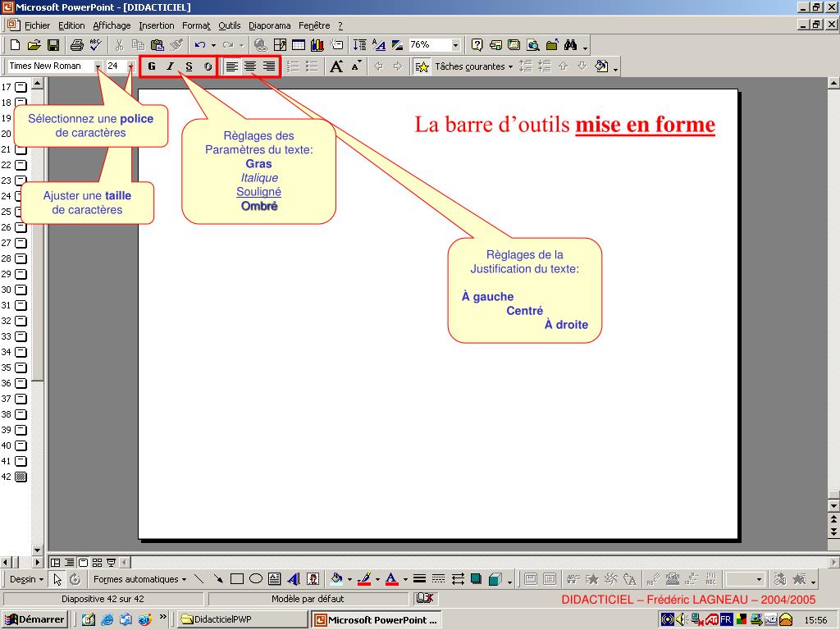Screen dimensions: 840x630
Task: Expand the Undo history dropdown arrow
Action: pos(213,46)
